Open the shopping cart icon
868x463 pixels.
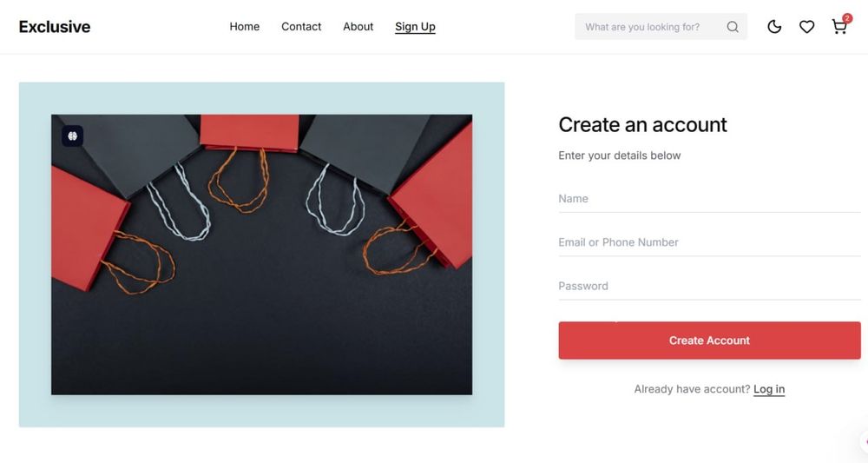[x=838, y=28]
